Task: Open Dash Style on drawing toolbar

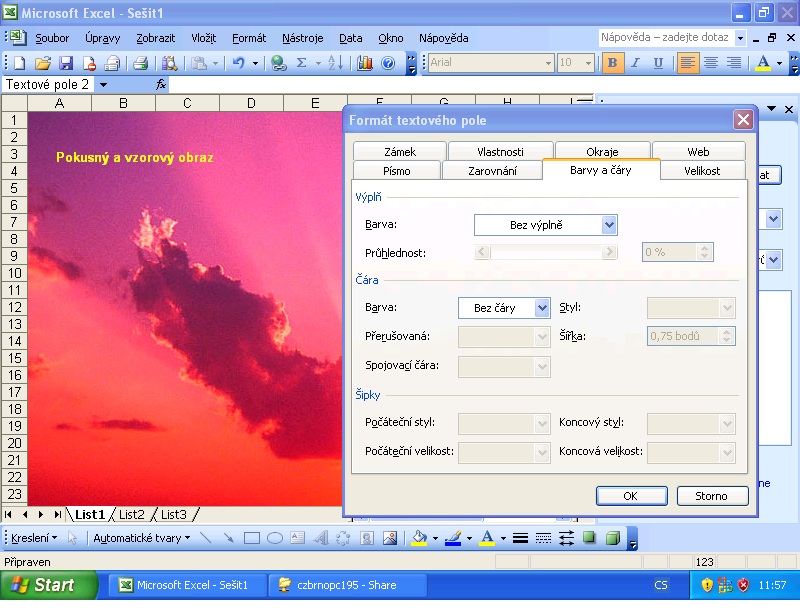Action: pyautogui.click(x=543, y=538)
